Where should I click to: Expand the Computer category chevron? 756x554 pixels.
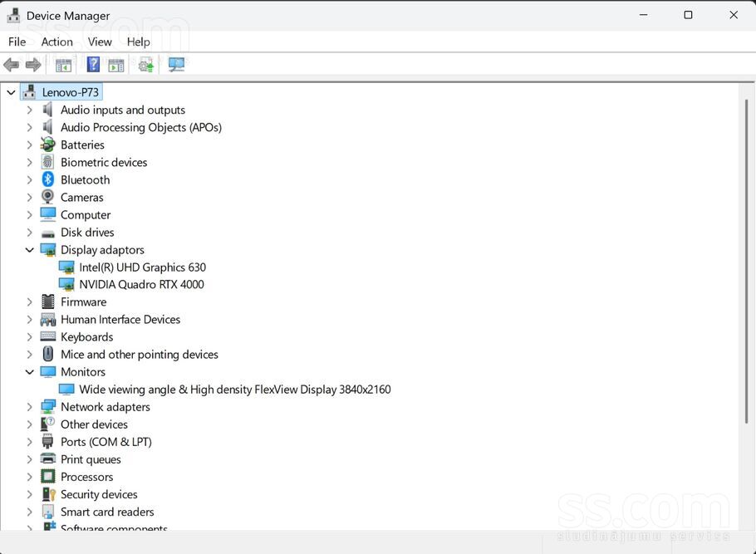click(29, 214)
